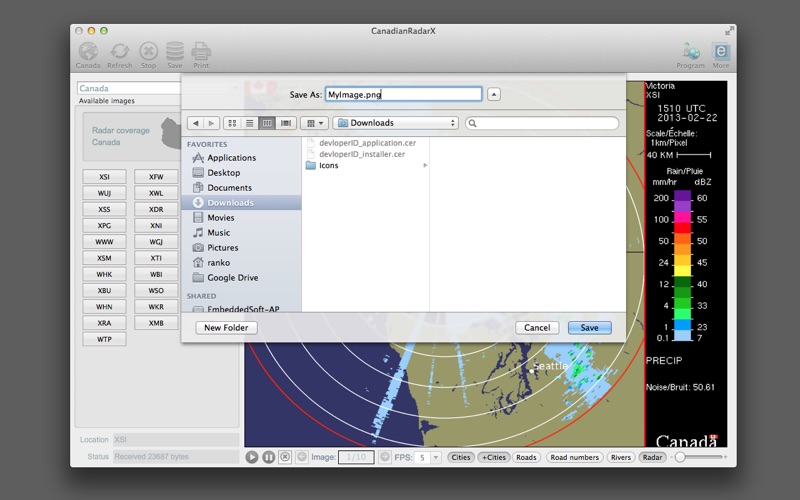
Task: Click the Save As filename field
Action: point(404,94)
